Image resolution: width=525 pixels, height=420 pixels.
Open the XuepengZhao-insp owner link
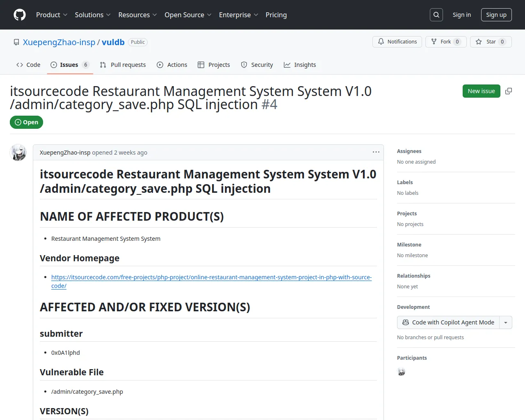(59, 42)
